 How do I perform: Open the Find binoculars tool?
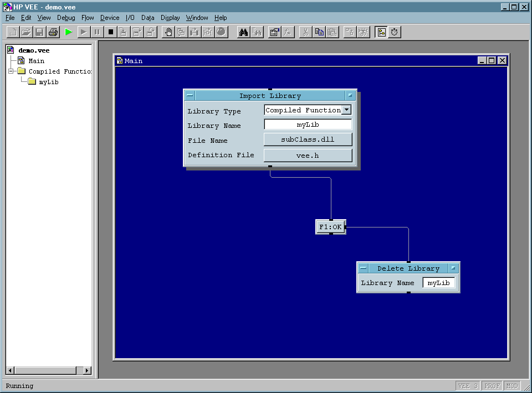pyautogui.click(x=243, y=32)
